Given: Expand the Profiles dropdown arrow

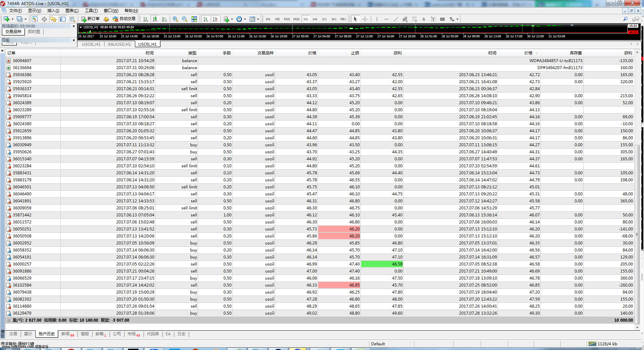Looking at the screenshot, I should (x=25, y=19).
